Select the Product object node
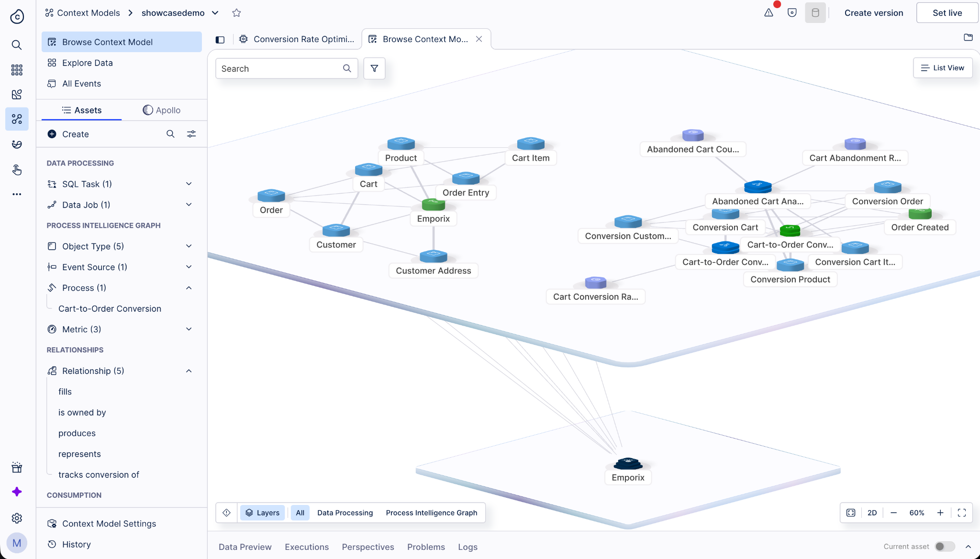The height and width of the screenshot is (559, 980). 401,144
